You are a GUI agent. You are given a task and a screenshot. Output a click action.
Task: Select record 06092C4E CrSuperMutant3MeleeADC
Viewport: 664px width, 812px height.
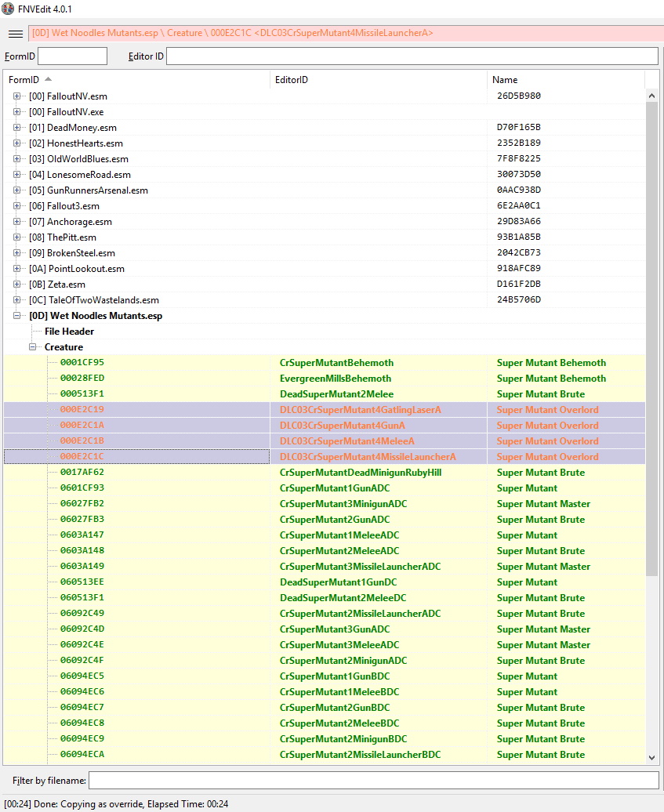(325, 645)
